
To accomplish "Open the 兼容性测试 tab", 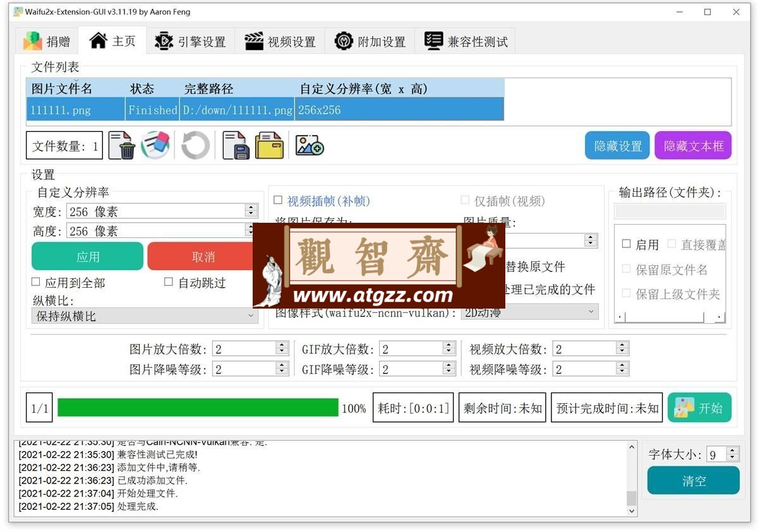I will pyautogui.click(x=466, y=41).
